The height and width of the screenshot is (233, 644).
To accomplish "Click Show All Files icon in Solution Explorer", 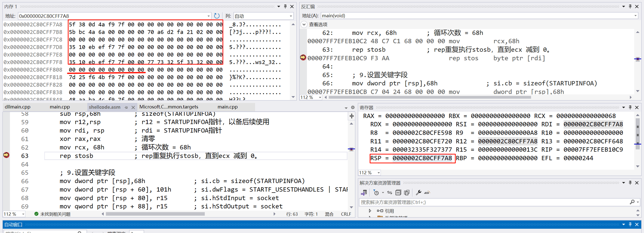I will [407, 193].
